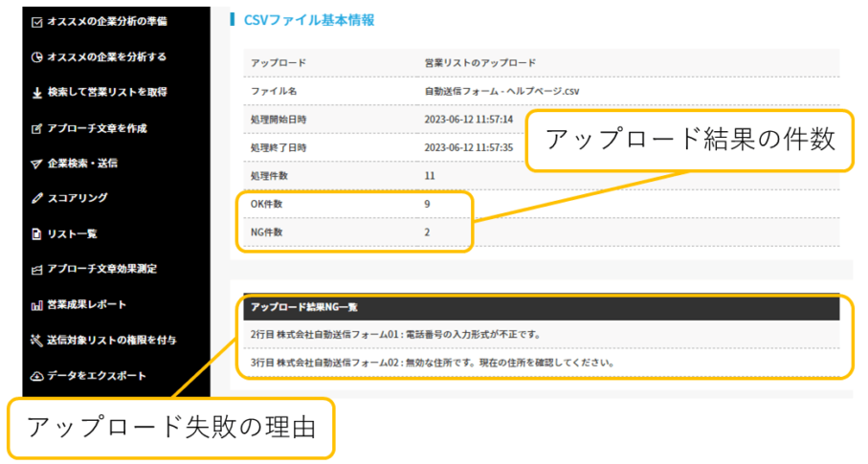Click the paper plane icon for 企業検索・送信
Image resolution: width=868 pixels, height=464 pixels.
point(37,164)
